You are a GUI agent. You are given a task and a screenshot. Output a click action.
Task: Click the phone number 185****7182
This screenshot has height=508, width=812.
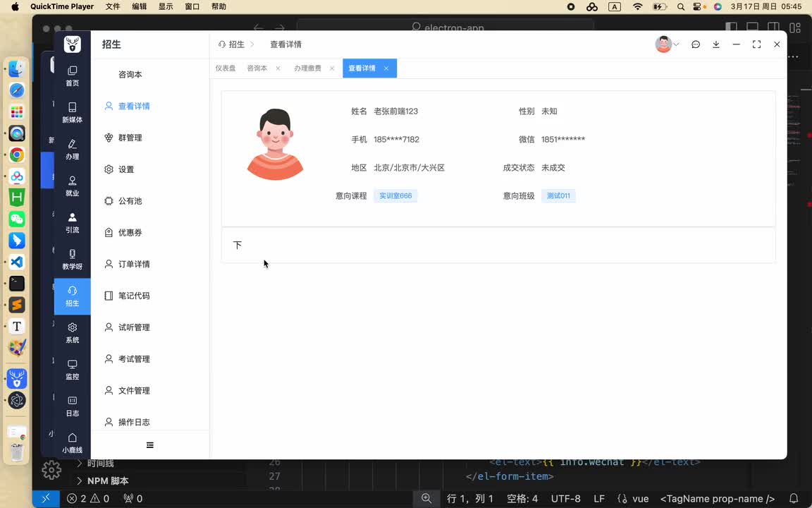coord(397,140)
